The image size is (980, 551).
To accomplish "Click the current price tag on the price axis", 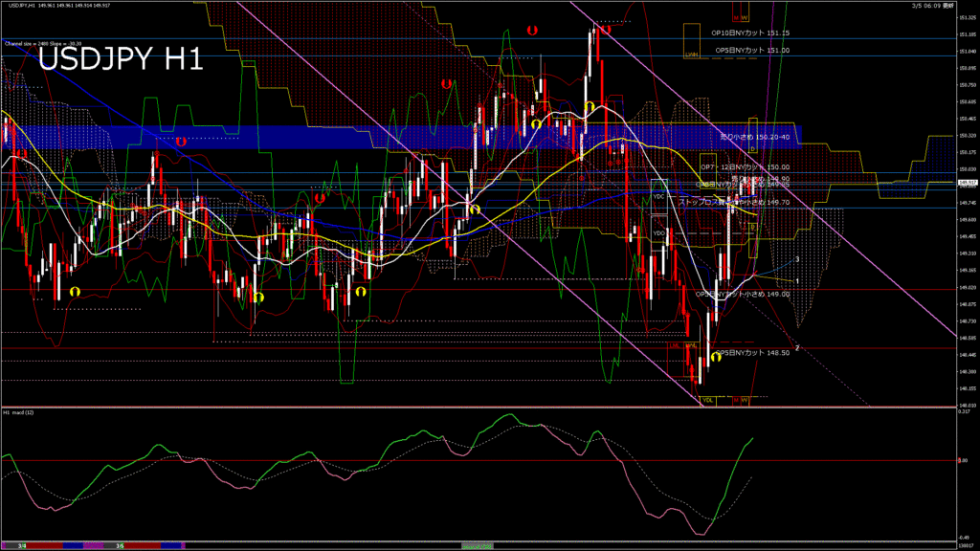I will pyautogui.click(x=967, y=183).
